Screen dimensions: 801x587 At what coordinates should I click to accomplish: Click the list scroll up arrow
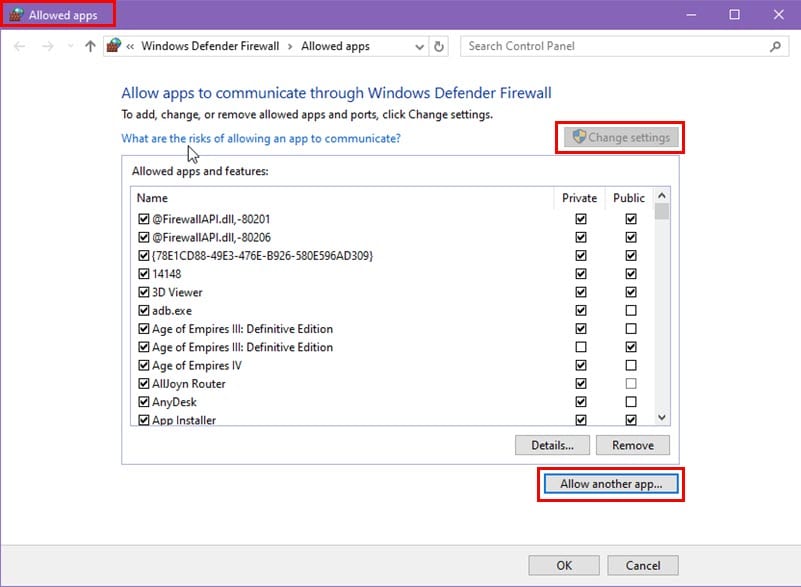point(662,196)
